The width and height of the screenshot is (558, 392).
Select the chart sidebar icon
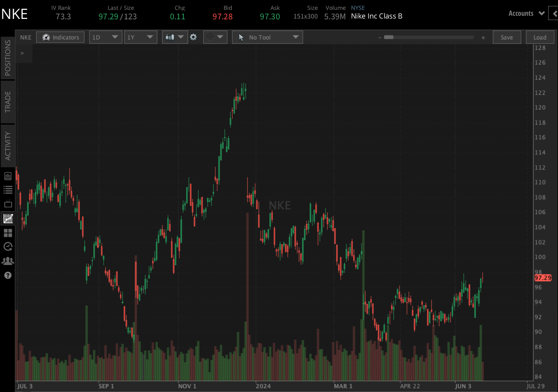pyautogui.click(x=8, y=218)
